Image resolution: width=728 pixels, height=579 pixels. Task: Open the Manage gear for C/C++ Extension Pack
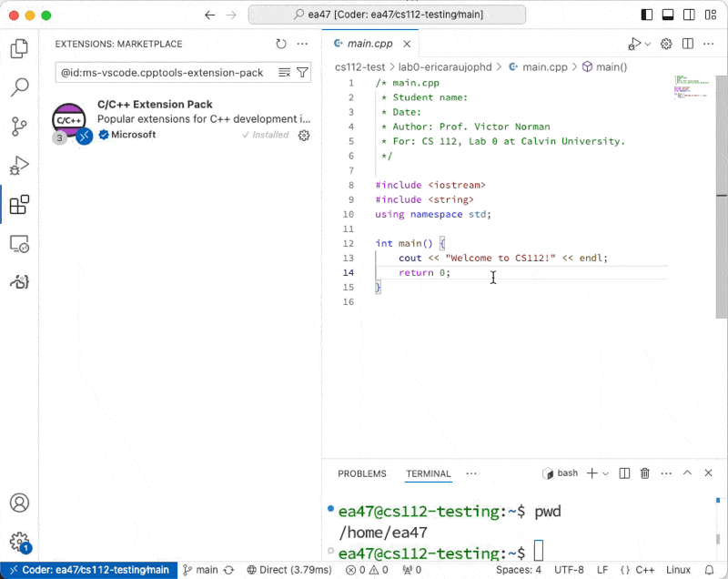click(304, 135)
